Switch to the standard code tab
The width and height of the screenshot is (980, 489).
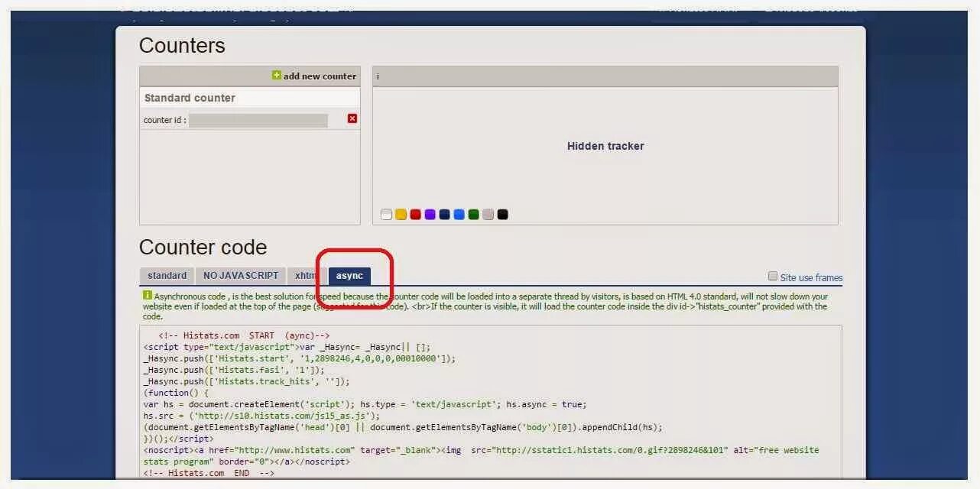167,276
